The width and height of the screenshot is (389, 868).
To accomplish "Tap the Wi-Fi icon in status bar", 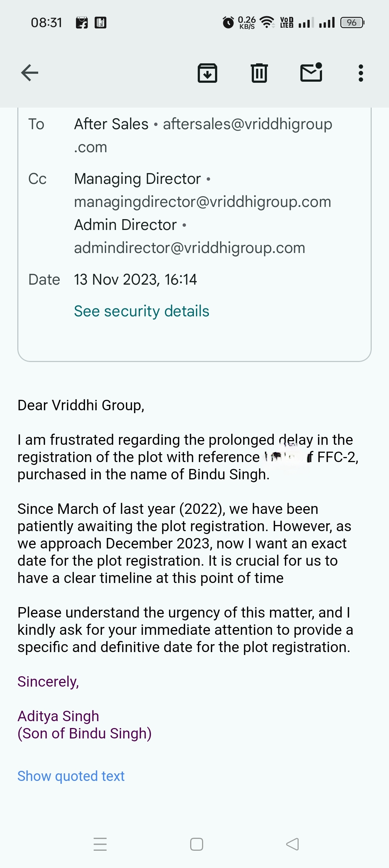I will 267,22.
